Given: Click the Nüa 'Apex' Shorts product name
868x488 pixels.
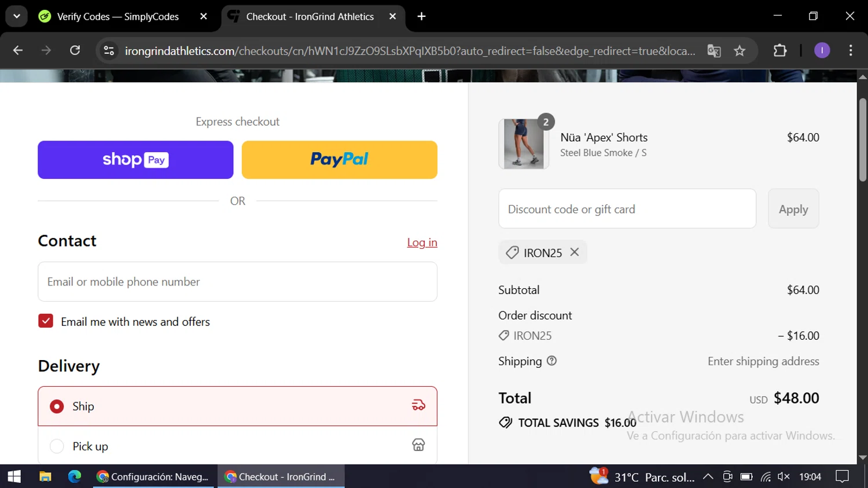Looking at the screenshot, I should 604,138.
